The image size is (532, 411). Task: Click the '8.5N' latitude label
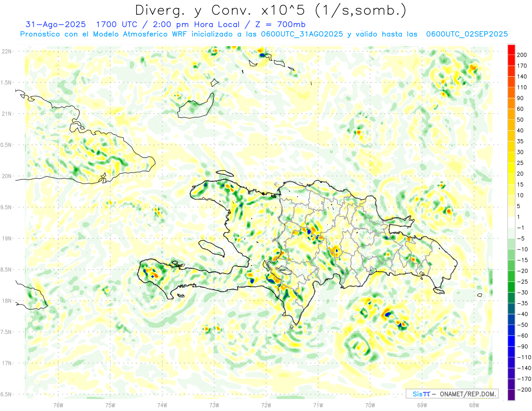(7, 270)
